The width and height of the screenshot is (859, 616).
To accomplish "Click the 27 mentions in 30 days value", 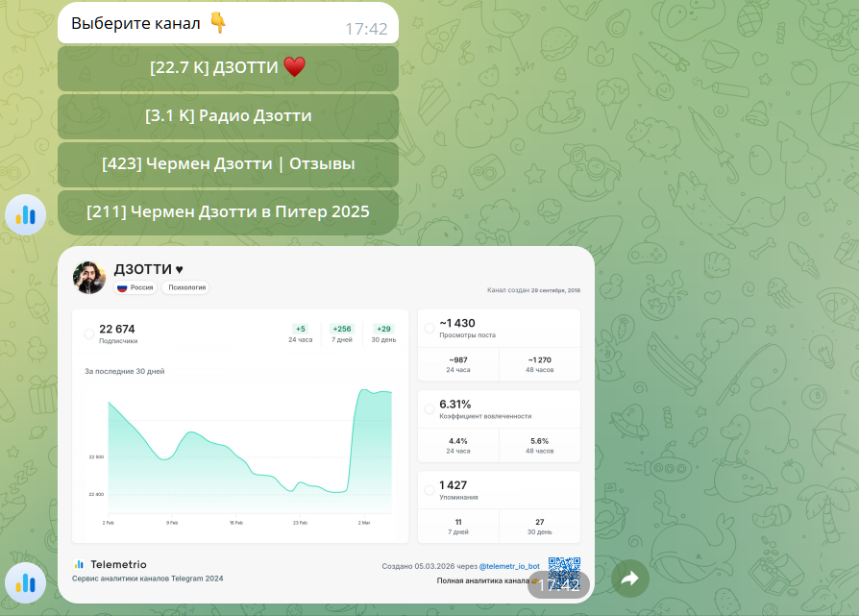I will pos(540,522).
